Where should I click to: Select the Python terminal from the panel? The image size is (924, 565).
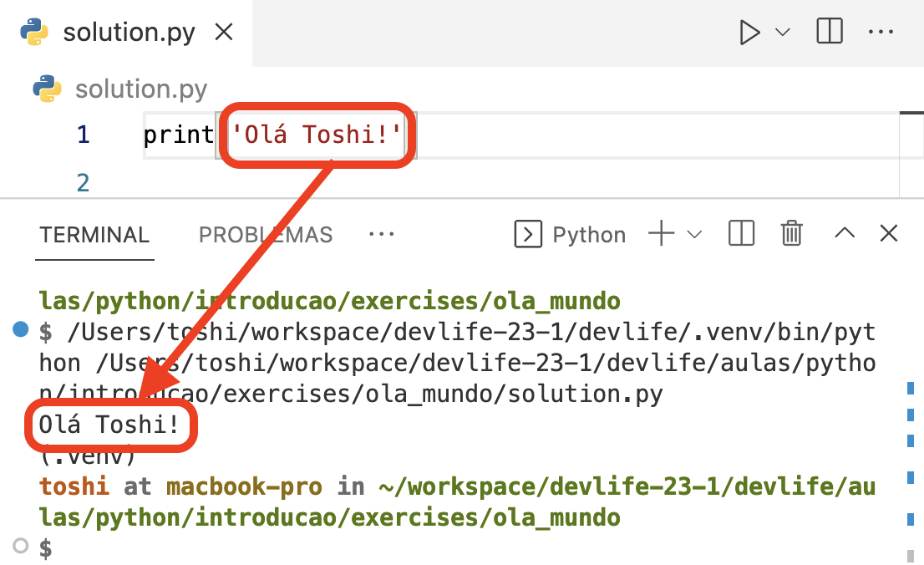pos(589,235)
